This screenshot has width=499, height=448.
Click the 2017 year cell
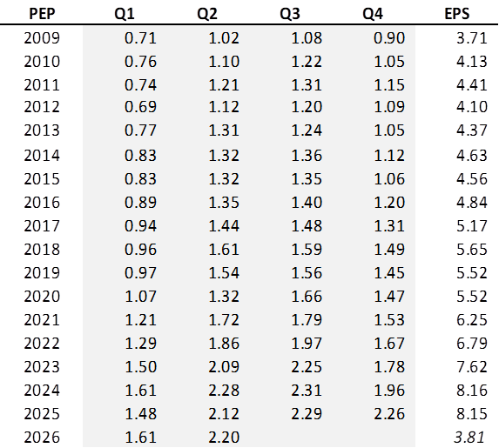coord(42,226)
